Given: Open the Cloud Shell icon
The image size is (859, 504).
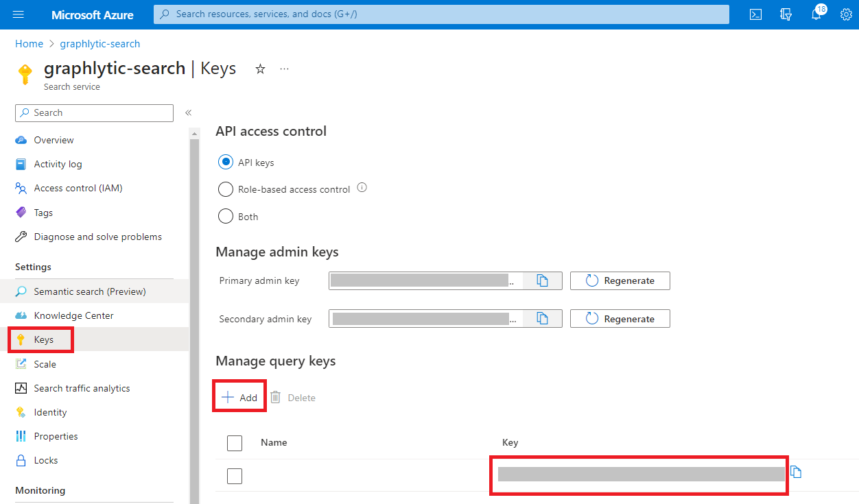Looking at the screenshot, I should click(x=755, y=14).
